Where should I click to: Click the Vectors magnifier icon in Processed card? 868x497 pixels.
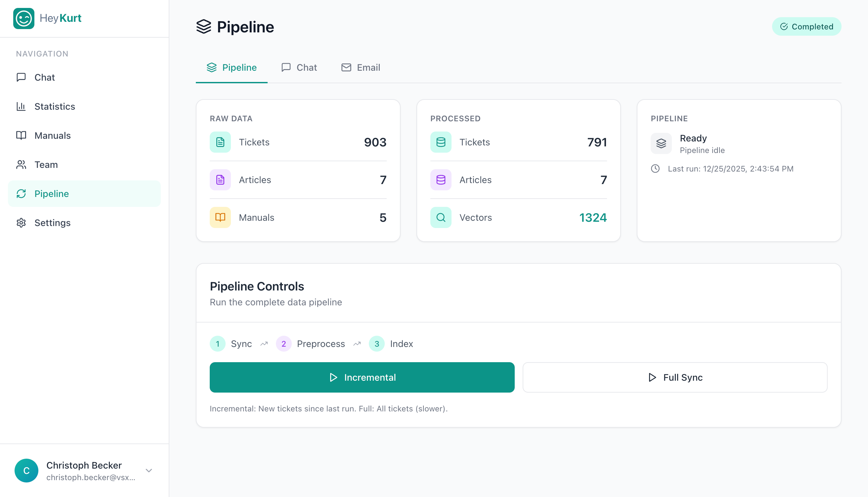[x=441, y=217]
